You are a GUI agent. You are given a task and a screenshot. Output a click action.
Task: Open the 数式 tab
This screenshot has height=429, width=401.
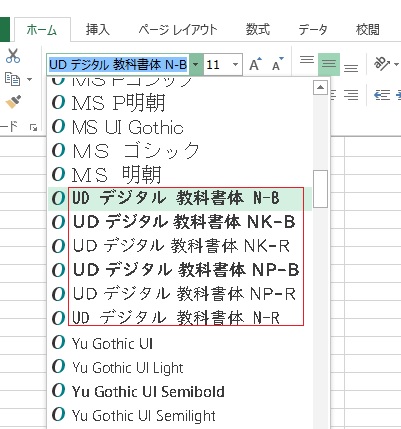tap(258, 30)
